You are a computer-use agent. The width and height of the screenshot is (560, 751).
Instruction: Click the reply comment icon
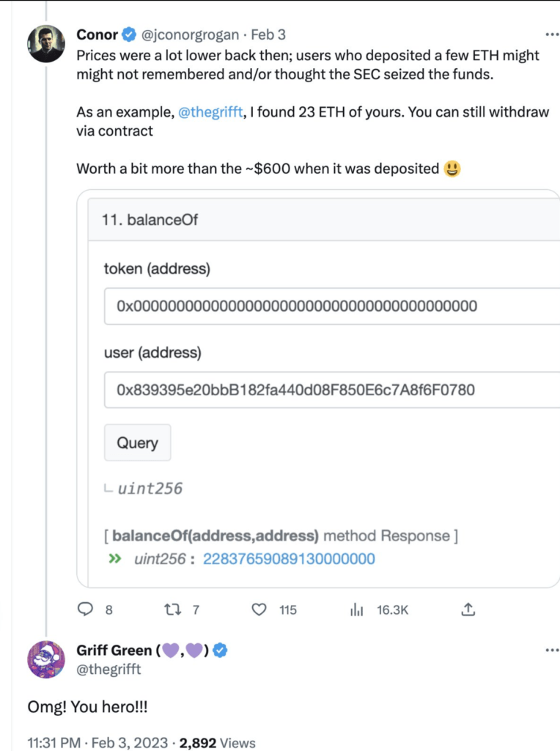(86, 609)
